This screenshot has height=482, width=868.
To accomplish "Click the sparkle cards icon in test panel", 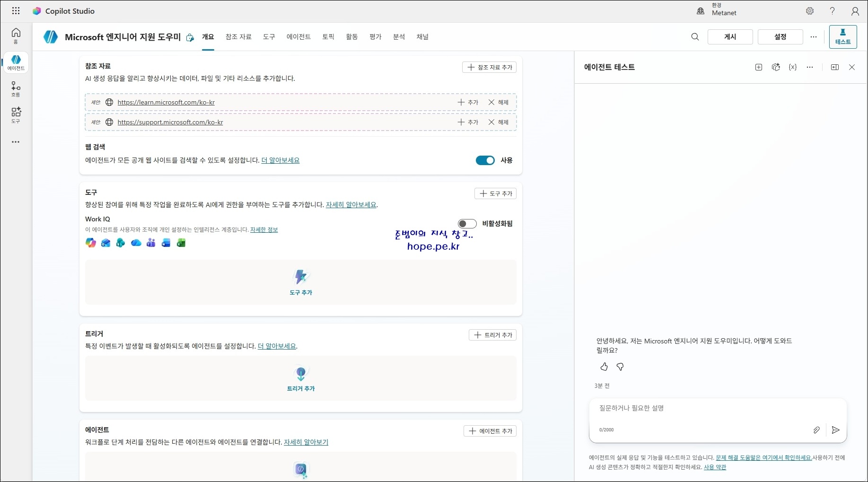I will (x=776, y=67).
